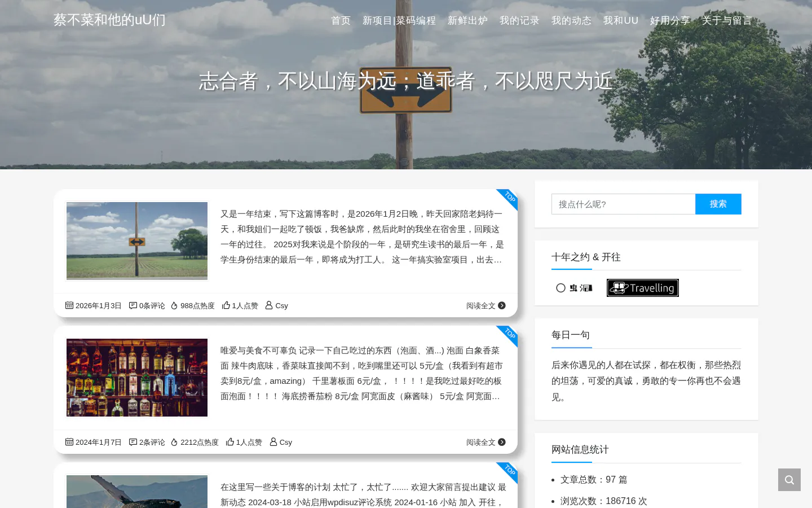Screen dimensions: 812x508
Task: Click the 0条评论 link
Action: [152, 306]
